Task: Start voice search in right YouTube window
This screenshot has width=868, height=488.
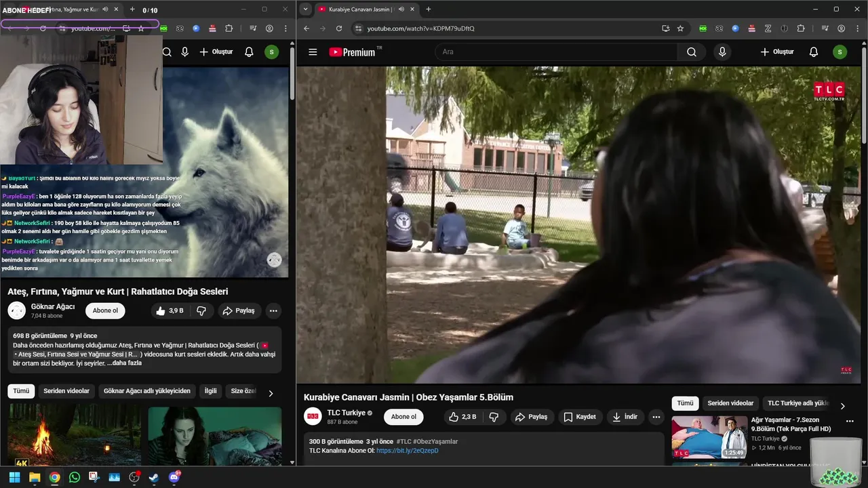Action: point(722,52)
